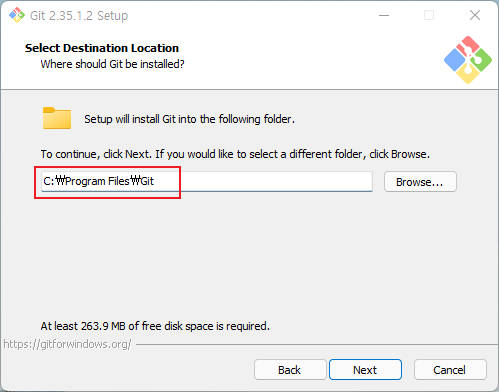499x392 pixels.
Task: Click the yellow folder icon
Action: point(57,118)
